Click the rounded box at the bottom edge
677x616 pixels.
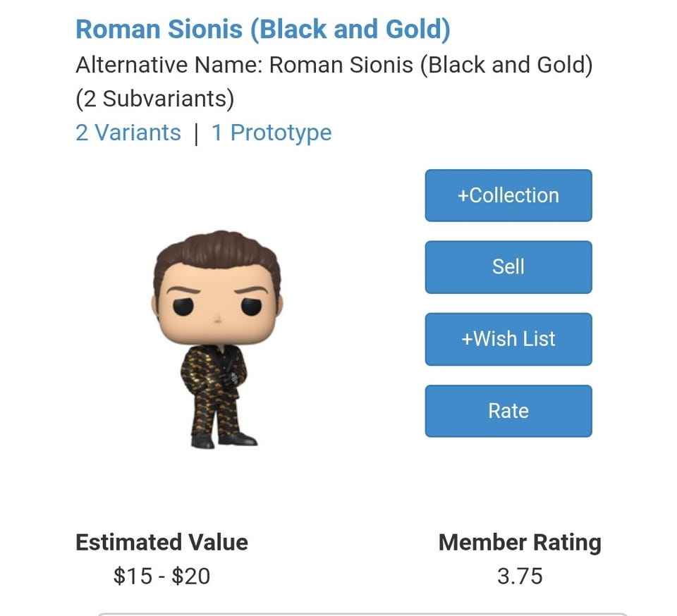pos(361,613)
